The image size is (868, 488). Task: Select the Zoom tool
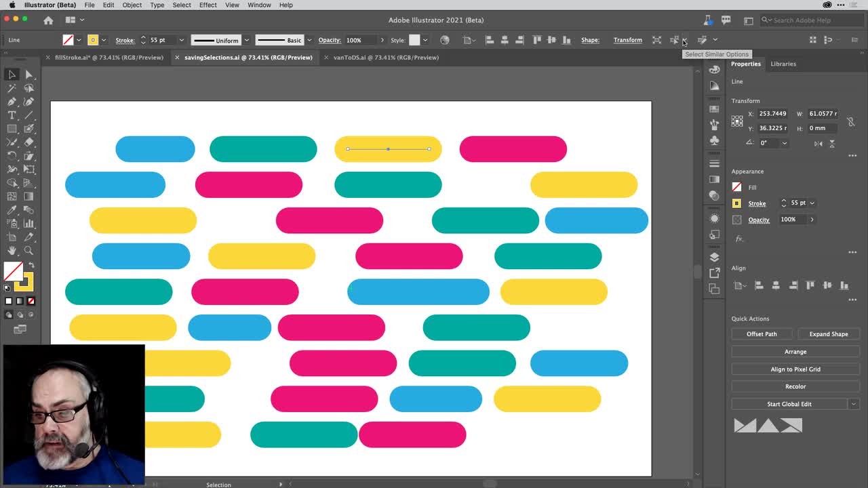29,251
